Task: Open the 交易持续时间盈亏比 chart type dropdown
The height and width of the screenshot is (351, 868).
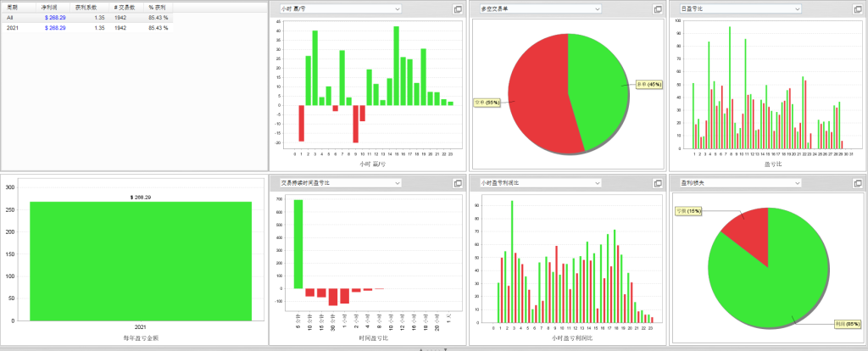Action: tap(341, 182)
